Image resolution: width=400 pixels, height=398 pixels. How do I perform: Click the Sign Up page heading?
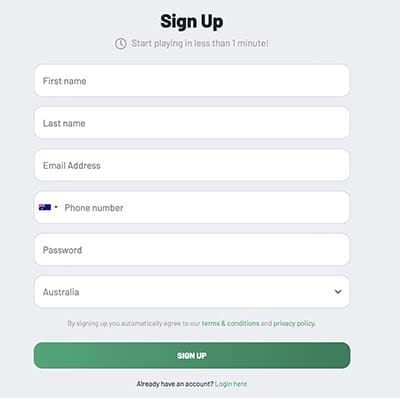(x=192, y=22)
